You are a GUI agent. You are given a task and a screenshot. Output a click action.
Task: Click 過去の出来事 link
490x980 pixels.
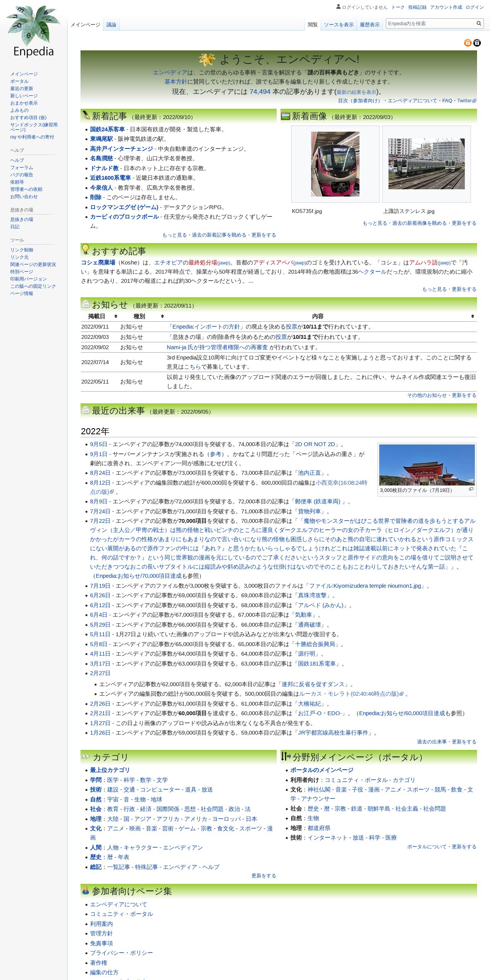click(x=432, y=742)
